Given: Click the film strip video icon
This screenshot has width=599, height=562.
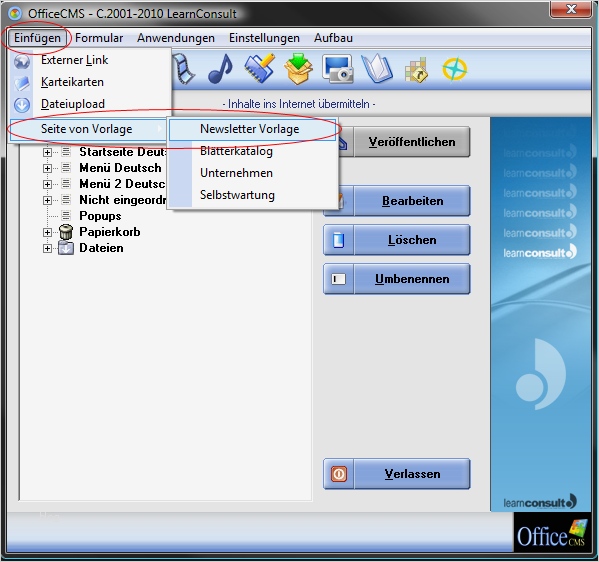Looking at the screenshot, I should coord(183,69).
